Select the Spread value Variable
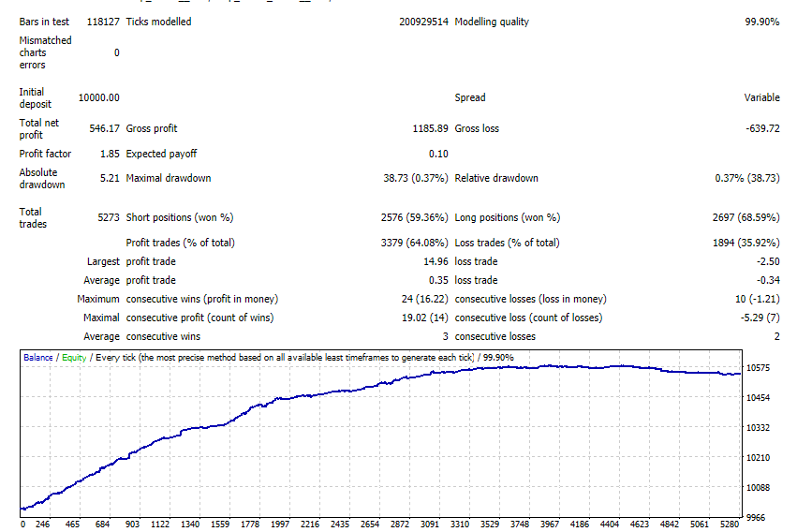The height and width of the screenshot is (532, 797). coord(761,97)
